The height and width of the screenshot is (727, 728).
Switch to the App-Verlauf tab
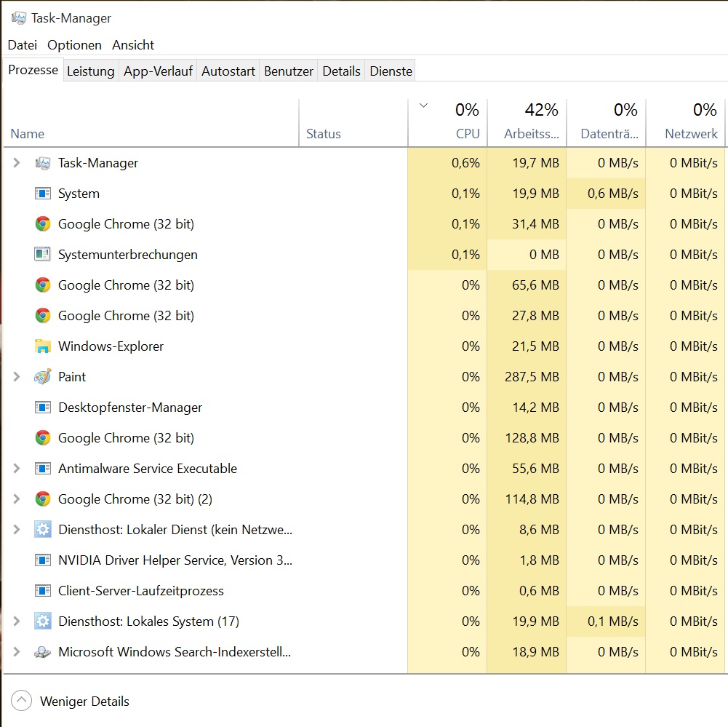158,71
